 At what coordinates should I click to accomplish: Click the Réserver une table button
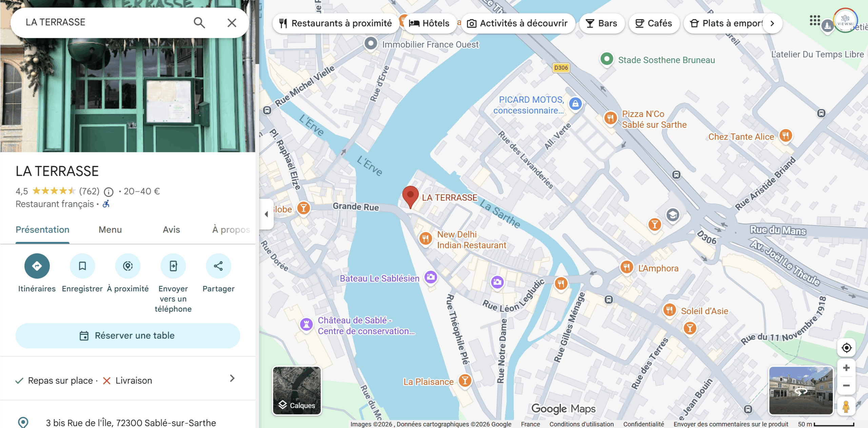tap(128, 335)
